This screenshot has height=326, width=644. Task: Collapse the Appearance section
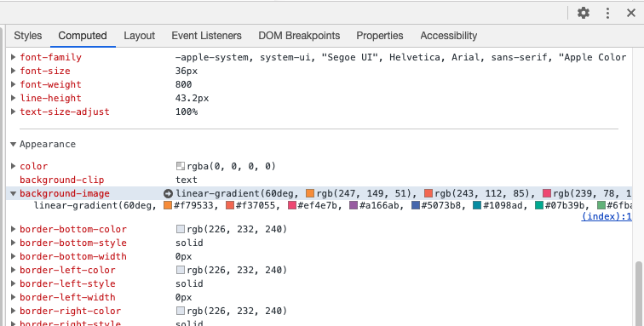coord(13,144)
